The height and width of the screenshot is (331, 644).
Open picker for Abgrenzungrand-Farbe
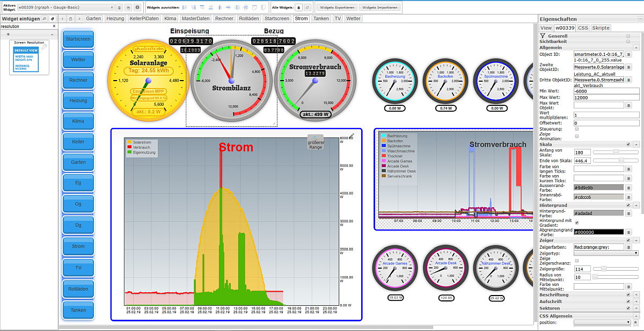click(628, 232)
